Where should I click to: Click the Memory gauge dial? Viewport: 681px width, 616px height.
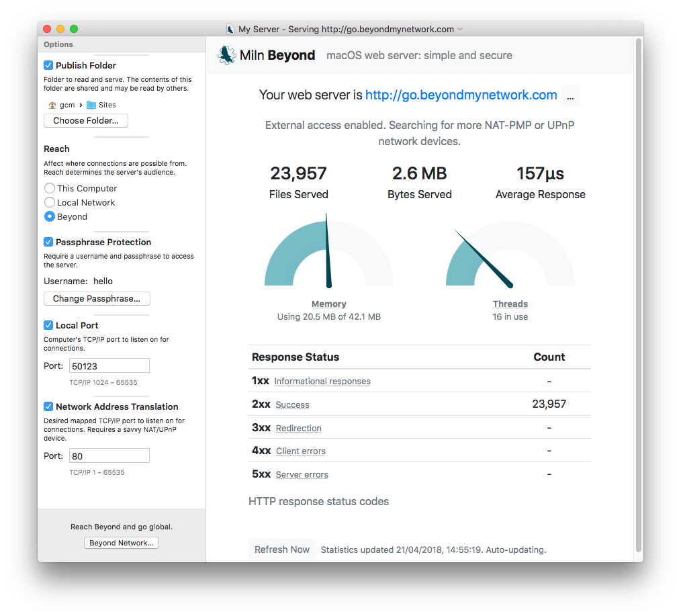(329, 252)
